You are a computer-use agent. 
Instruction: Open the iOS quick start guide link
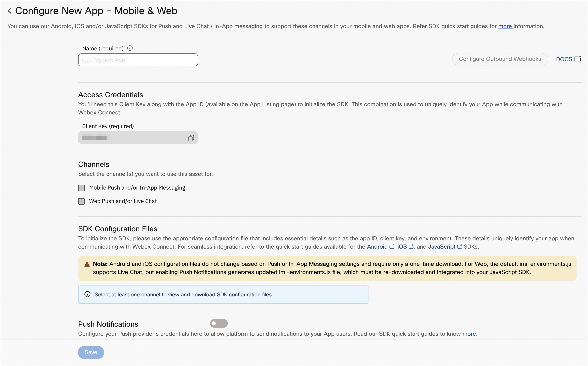click(x=405, y=247)
